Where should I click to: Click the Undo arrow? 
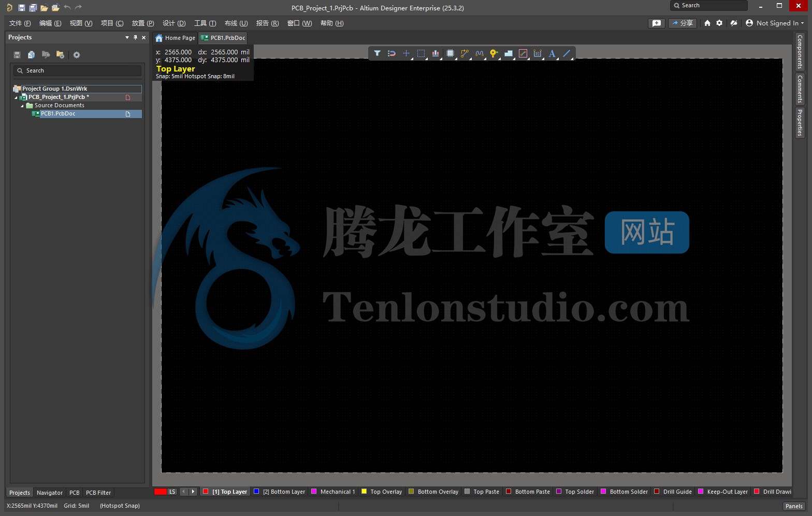click(67, 7)
